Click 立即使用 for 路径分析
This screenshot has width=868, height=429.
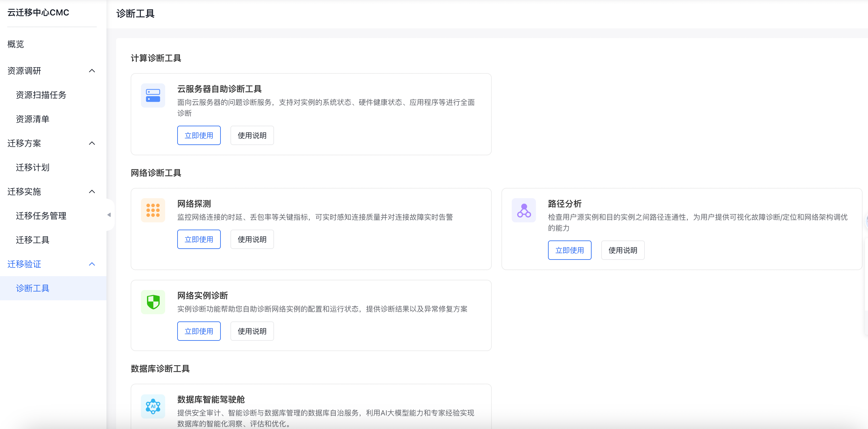[x=569, y=250]
